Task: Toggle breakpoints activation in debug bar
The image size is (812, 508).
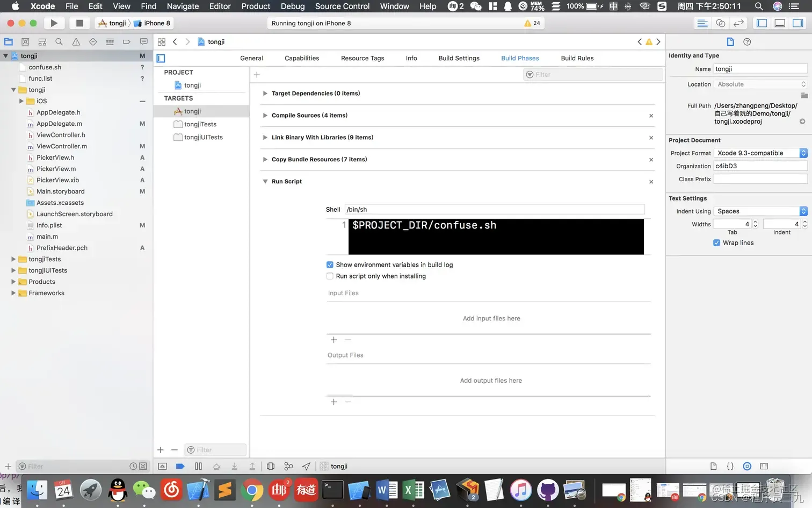Action: pyautogui.click(x=180, y=467)
